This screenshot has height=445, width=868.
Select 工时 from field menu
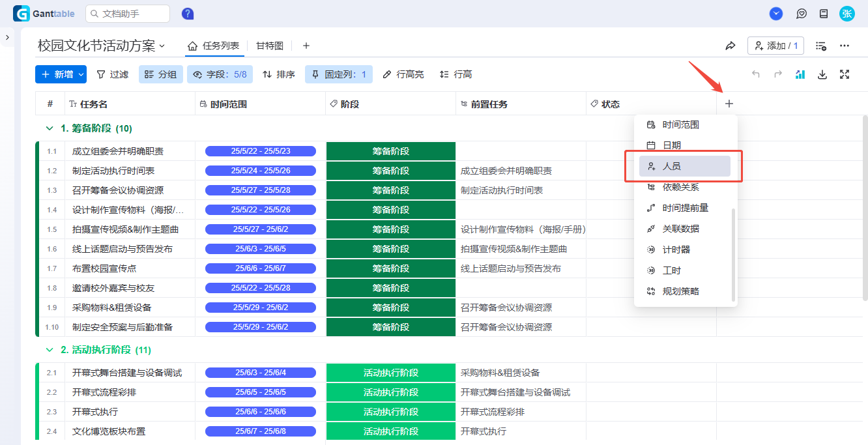685,270
